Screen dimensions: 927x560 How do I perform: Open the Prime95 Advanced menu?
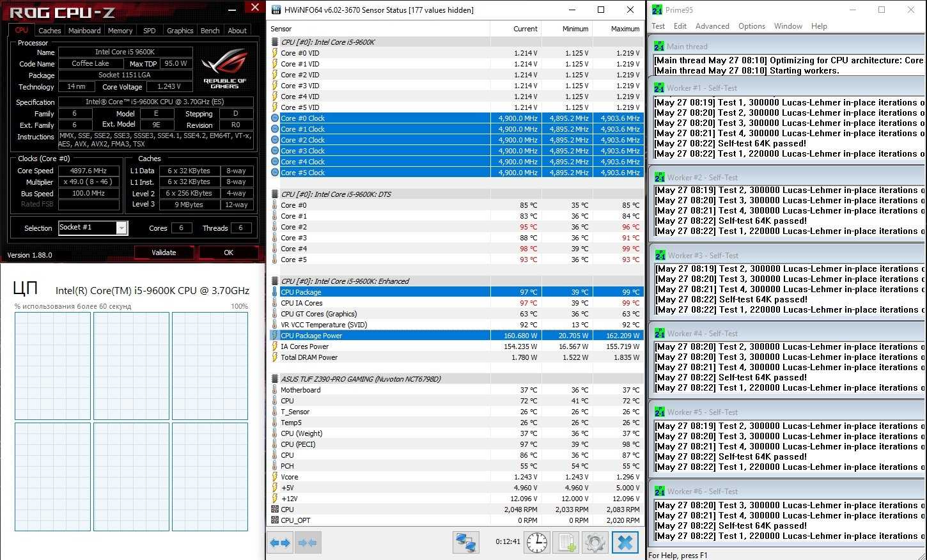click(x=712, y=26)
